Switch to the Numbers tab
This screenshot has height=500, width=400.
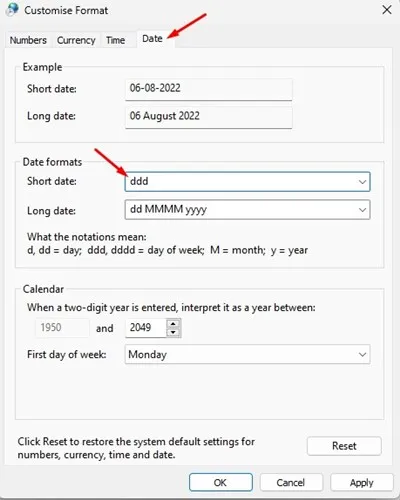click(x=28, y=40)
